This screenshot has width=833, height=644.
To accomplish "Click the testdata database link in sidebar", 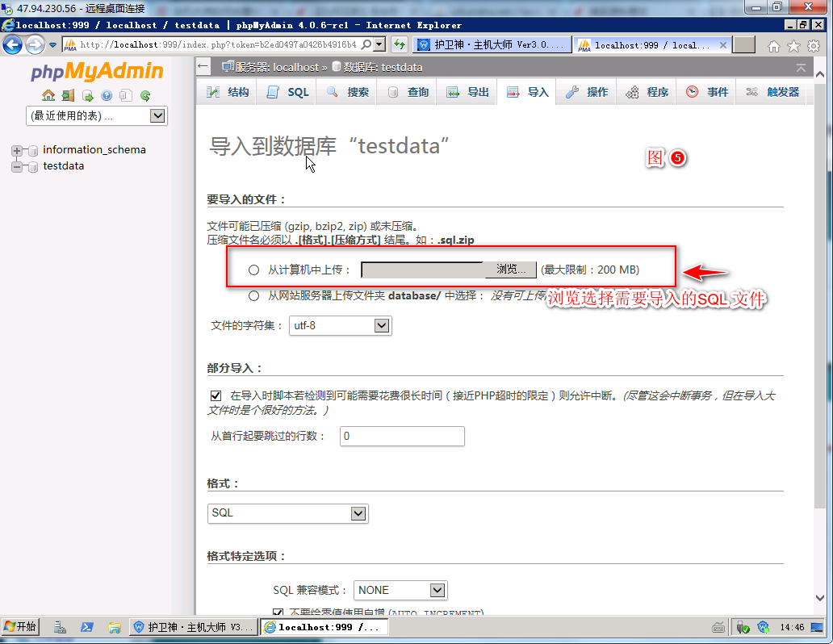I will pyautogui.click(x=64, y=166).
